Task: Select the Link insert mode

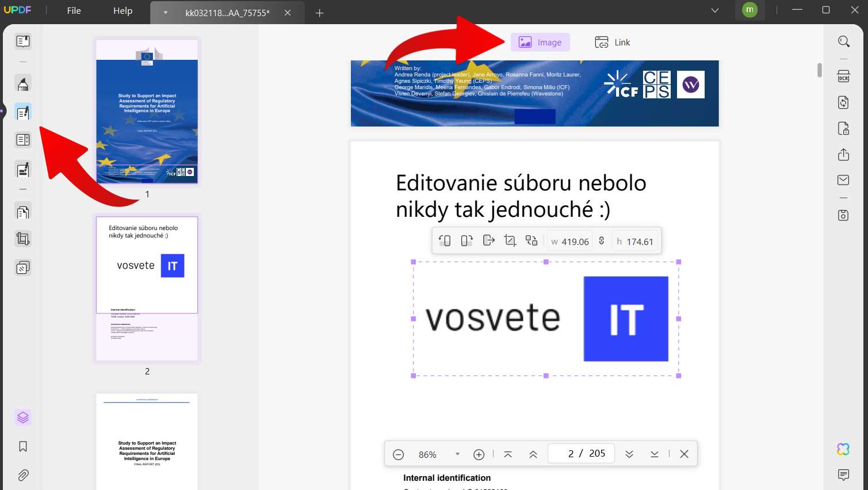Action: pos(612,42)
